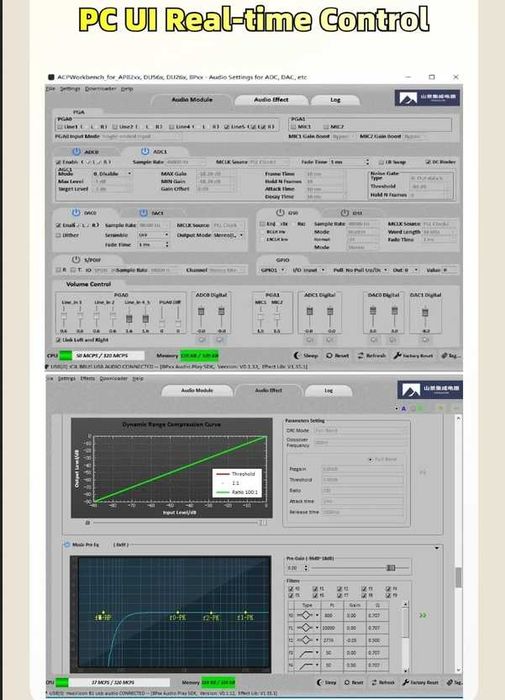The height and width of the screenshot is (700, 505).
Task: Click Reset icon in upper window
Action: click(x=330, y=356)
